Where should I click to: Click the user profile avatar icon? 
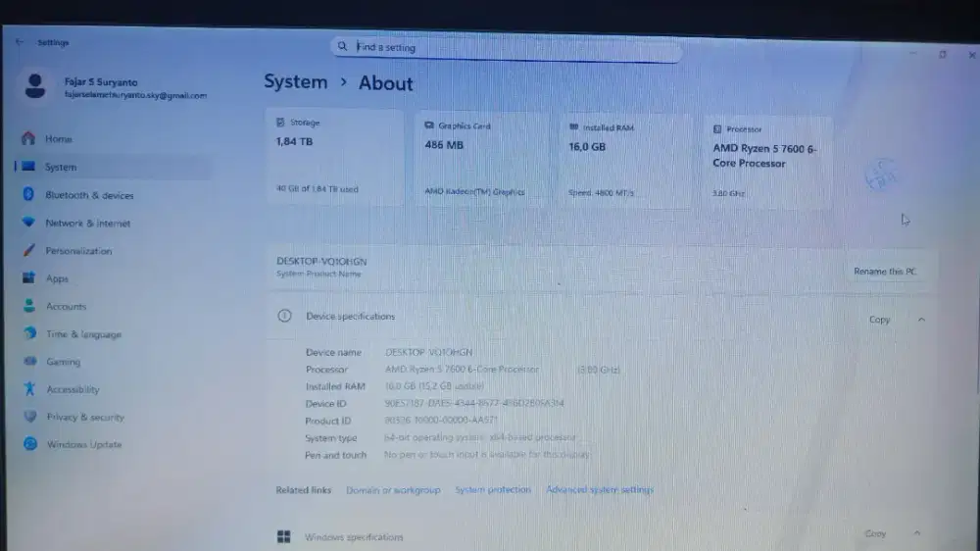pos(35,86)
